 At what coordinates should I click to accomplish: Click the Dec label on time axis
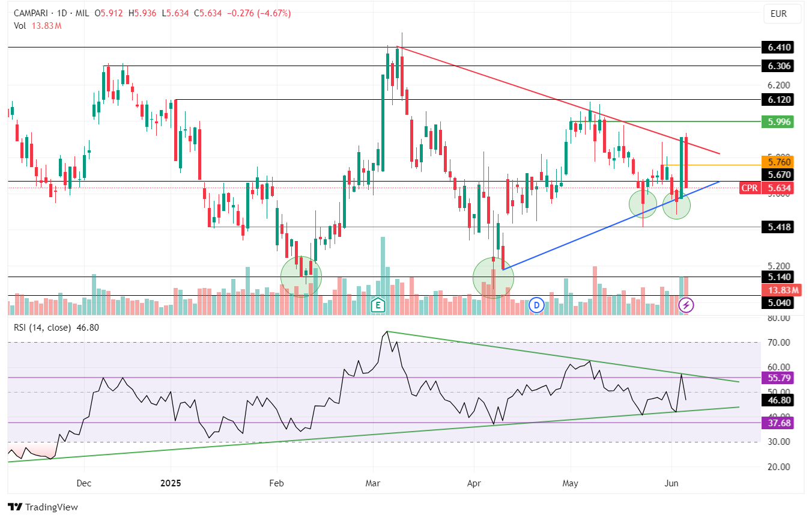tap(83, 483)
